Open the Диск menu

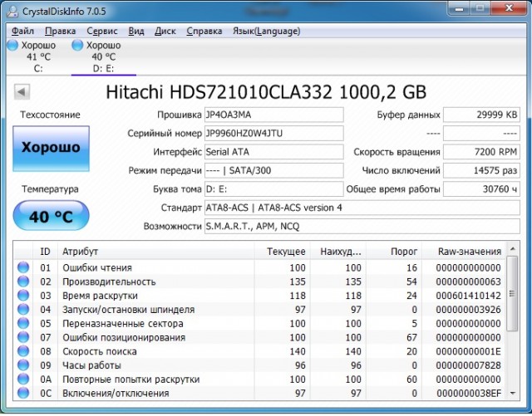point(165,32)
